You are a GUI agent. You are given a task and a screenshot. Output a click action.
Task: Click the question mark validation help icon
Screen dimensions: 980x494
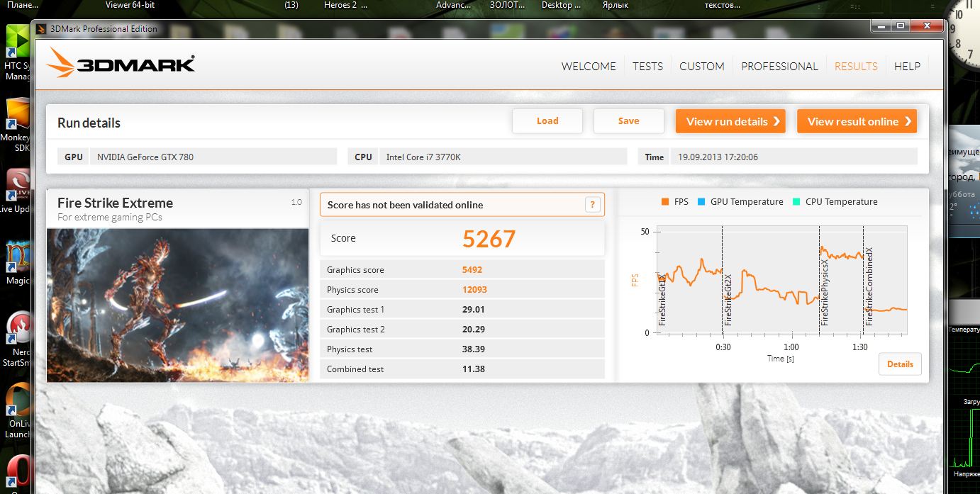pyautogui.click(x=593, y=205)
